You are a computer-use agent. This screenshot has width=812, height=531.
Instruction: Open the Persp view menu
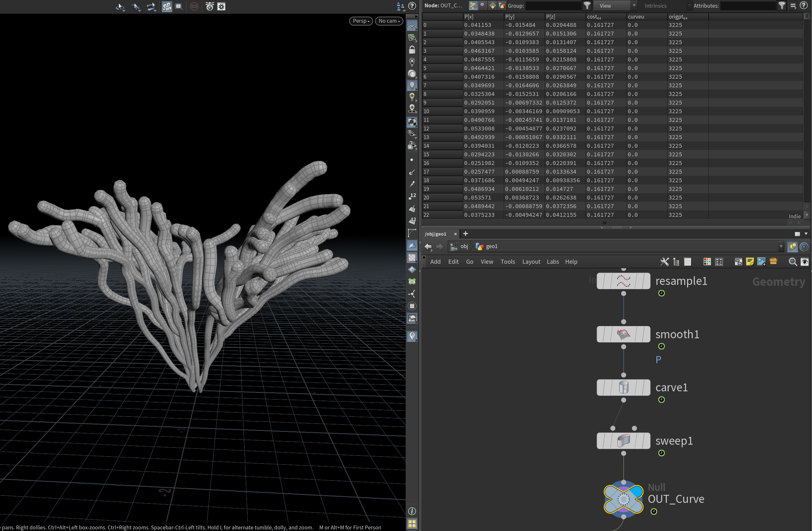[361, 21]
